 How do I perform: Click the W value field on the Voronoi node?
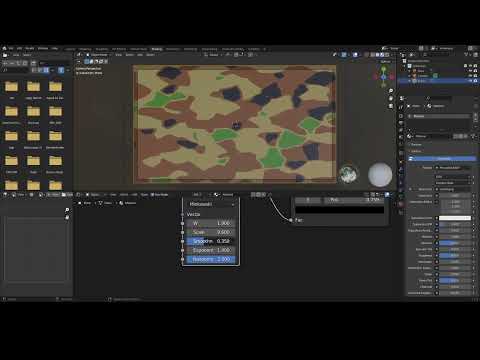(x=211, y=223)
